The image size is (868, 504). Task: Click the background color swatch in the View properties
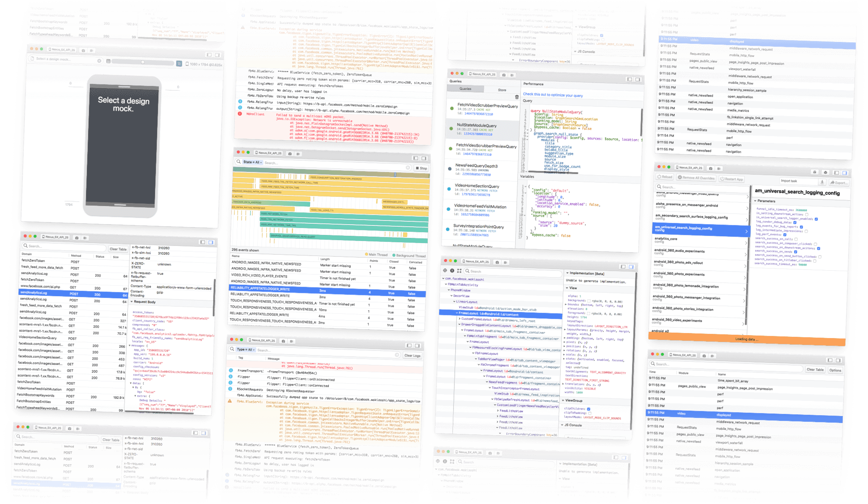589,301
